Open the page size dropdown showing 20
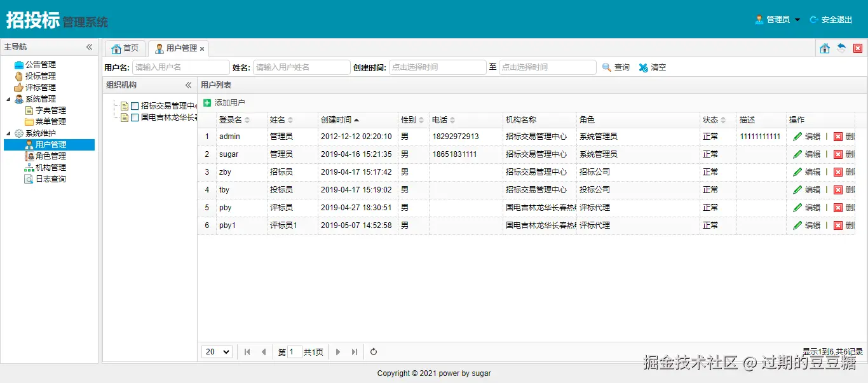The height and width of the screenshot is (383, 868). tap(217, 352)
